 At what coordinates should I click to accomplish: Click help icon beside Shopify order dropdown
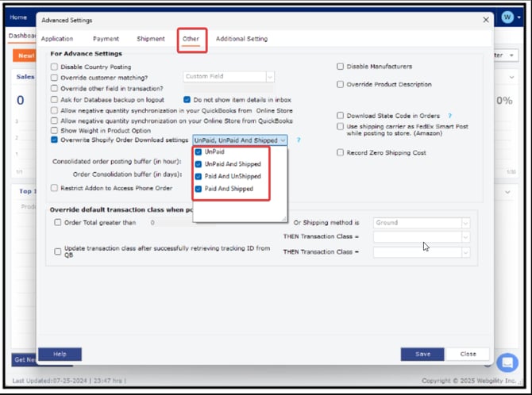point(299,140)
